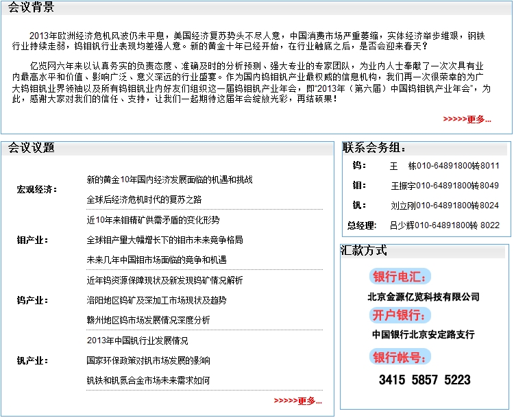Click the company name 北京金源亿览科技有限公司
The image size is (514, 420).
pos(424,297)
